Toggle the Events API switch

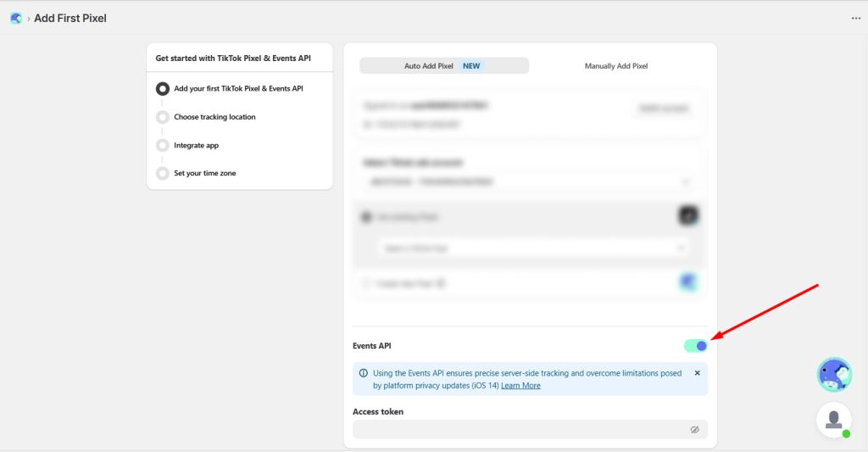(x=696, y=346)
